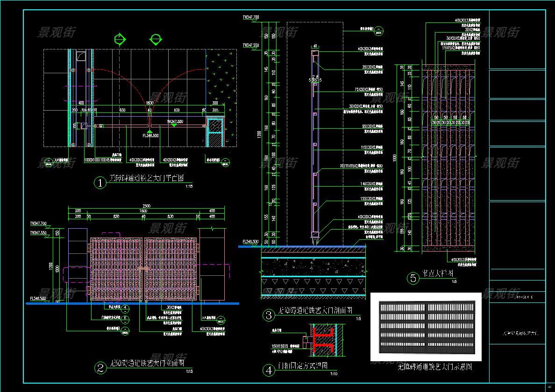
Task: Click the hatched gate post in plan view
Action: (x=214, y=133)
